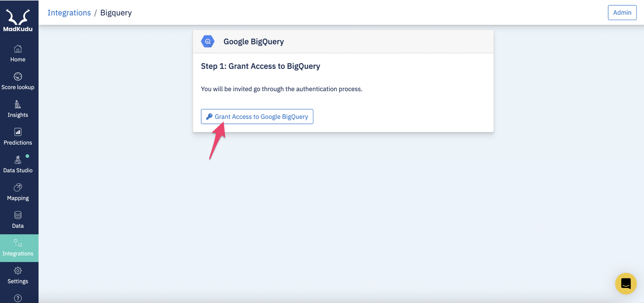Click the help question mark icon
The image size is (644, 303).
18,298
